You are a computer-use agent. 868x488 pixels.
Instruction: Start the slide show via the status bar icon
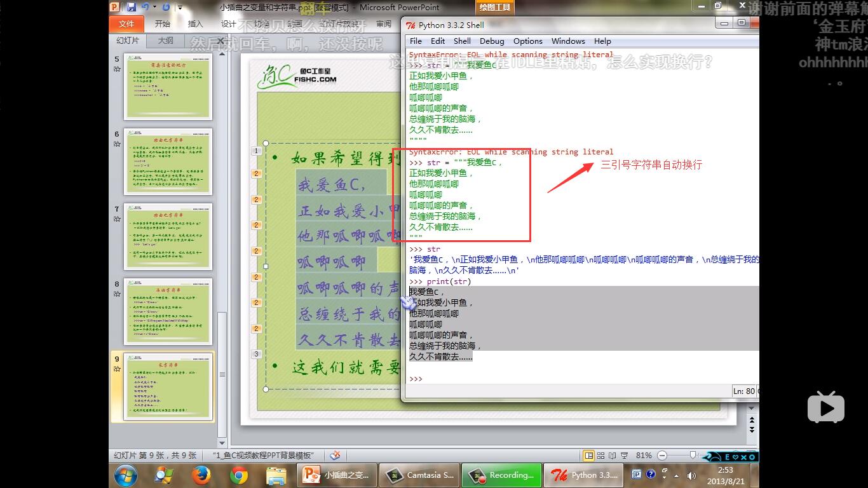click(624, 456)
